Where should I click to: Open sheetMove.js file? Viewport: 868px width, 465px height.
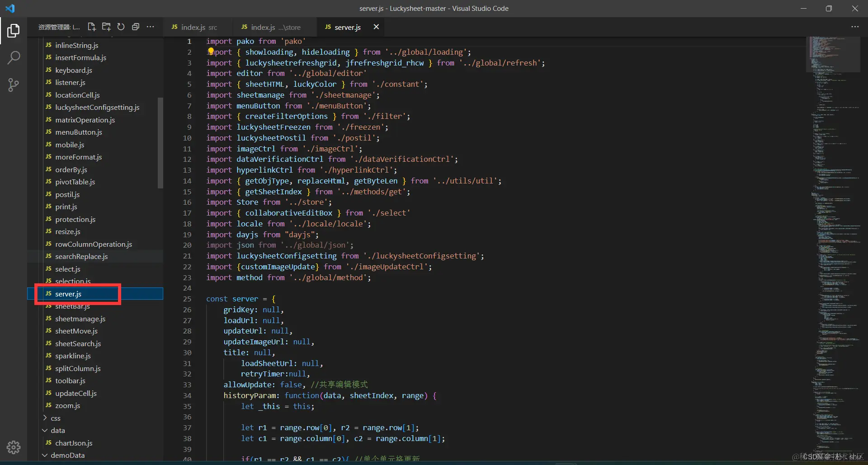click(x=76, y=331)
